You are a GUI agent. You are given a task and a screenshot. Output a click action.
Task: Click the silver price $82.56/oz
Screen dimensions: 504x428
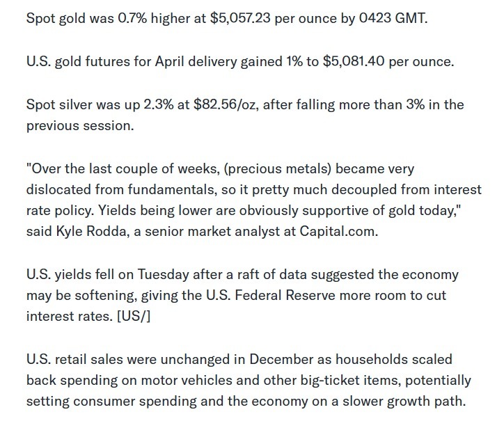(x=226, y=105)
